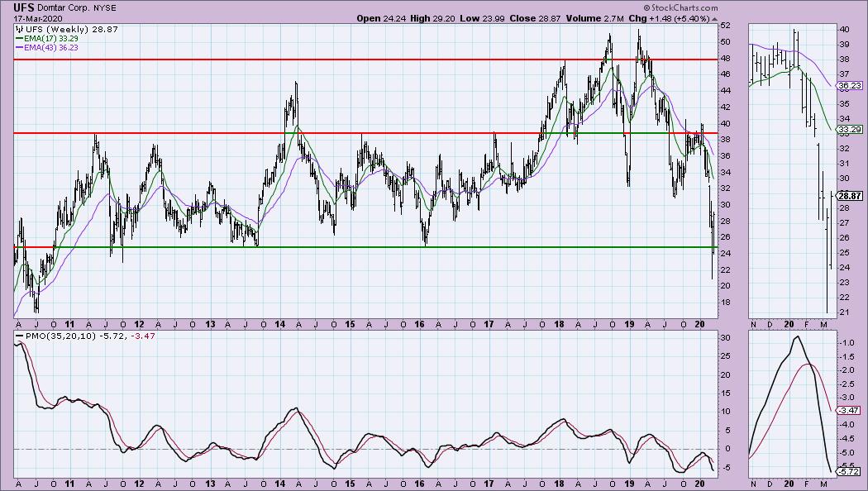Click year label 20 under the zoomed price chart

coord(789,324)
